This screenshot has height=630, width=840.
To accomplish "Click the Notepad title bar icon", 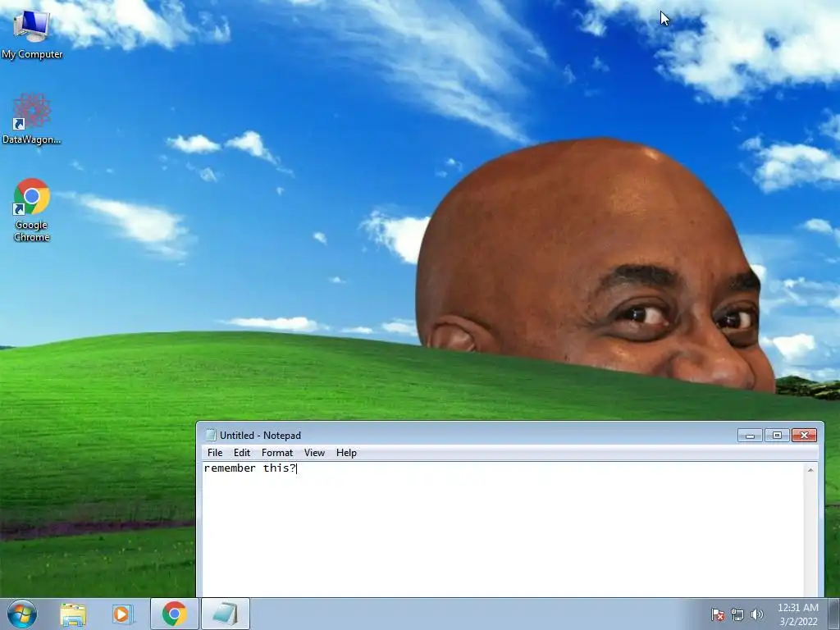I will pyautogui.click(x=211, y=435).
